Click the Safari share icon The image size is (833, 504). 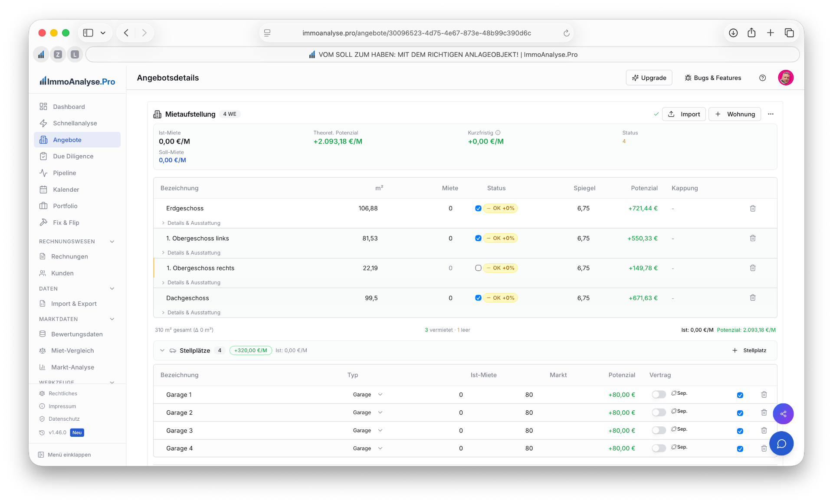tap(751, 33)
